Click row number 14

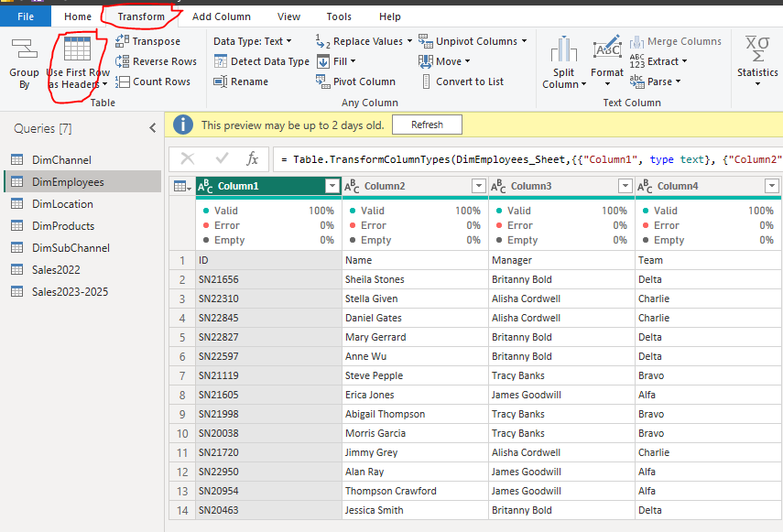pos(182,511)
